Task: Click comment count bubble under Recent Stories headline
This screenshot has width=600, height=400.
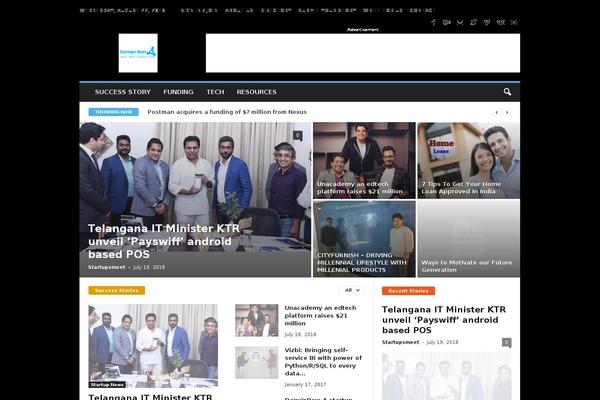Action: 507,342
